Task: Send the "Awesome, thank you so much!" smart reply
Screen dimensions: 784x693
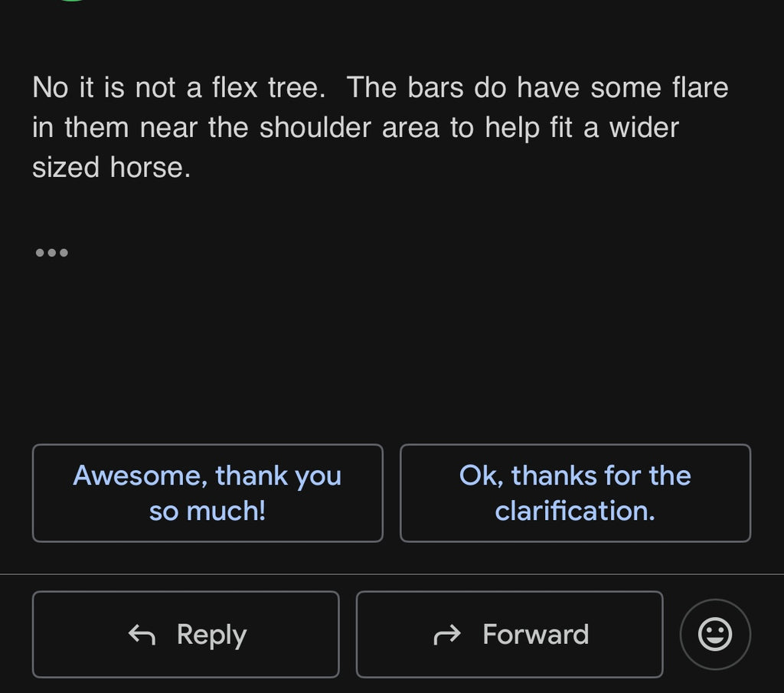Action: (x=207, y=493)
